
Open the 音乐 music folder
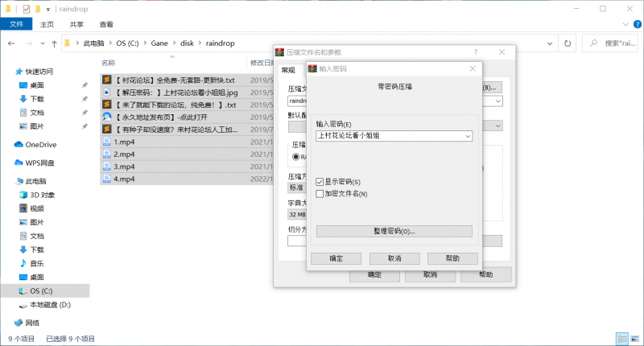(37, 263)
